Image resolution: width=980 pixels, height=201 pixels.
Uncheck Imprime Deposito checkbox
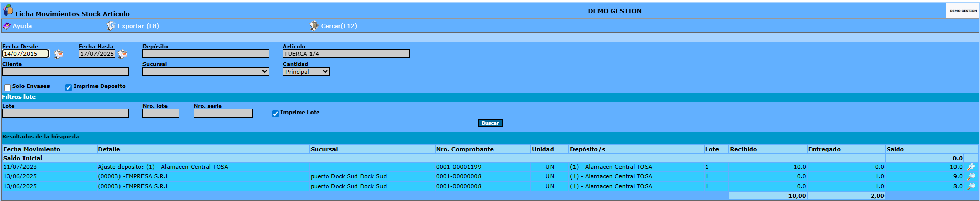(x=68, y=87)
